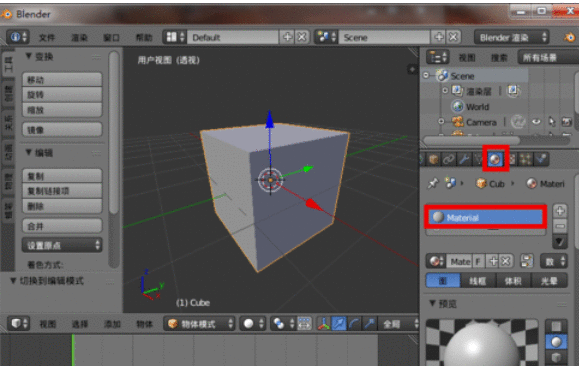Open the 选择 (Select) menu in 3D header

80,324
